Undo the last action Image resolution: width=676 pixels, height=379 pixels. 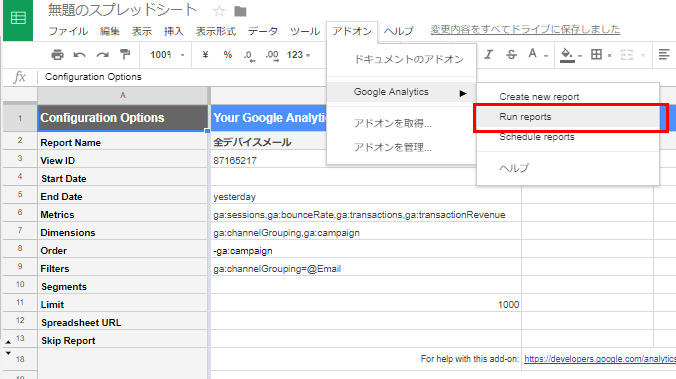click(80, 55)
